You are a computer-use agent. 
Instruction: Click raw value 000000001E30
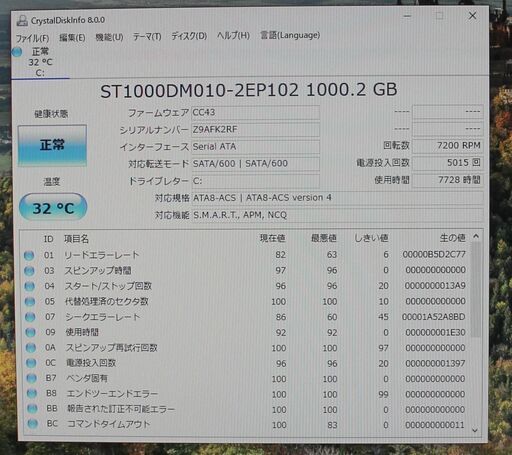435,332
